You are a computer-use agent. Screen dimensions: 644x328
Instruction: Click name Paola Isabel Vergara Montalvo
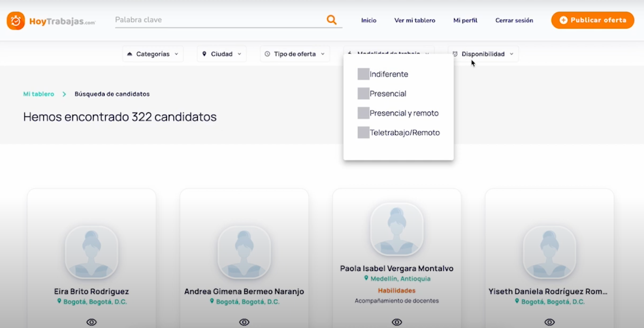(x=397, y=268)
